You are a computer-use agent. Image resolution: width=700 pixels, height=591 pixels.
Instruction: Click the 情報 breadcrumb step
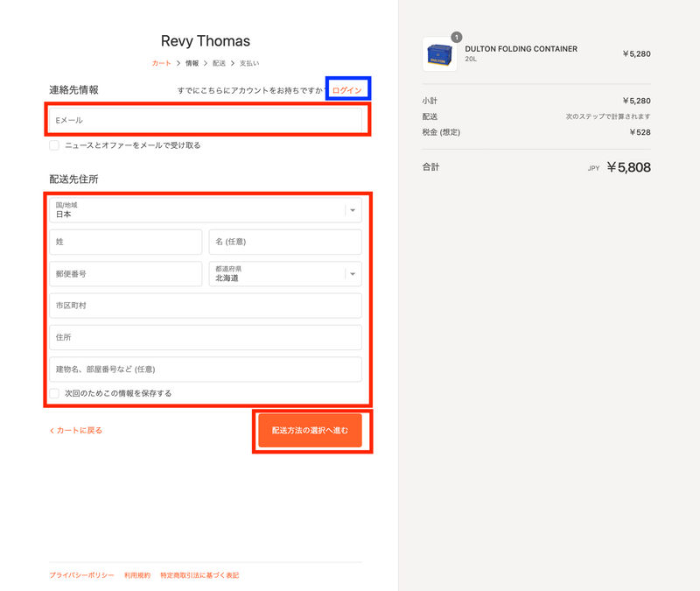[192, 63]
